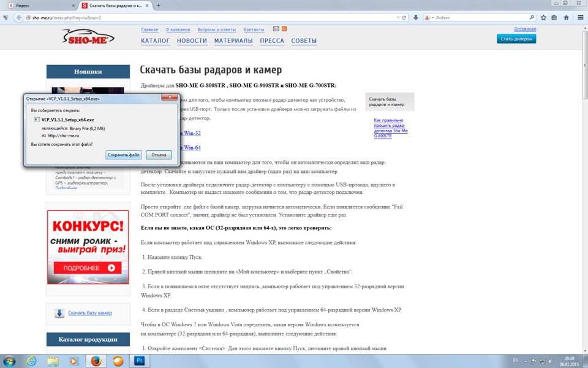Image resolution: width=588 pixels, height=368 pixels.
Task: Click in the address bar URL field
Action: tap(210, 18)
